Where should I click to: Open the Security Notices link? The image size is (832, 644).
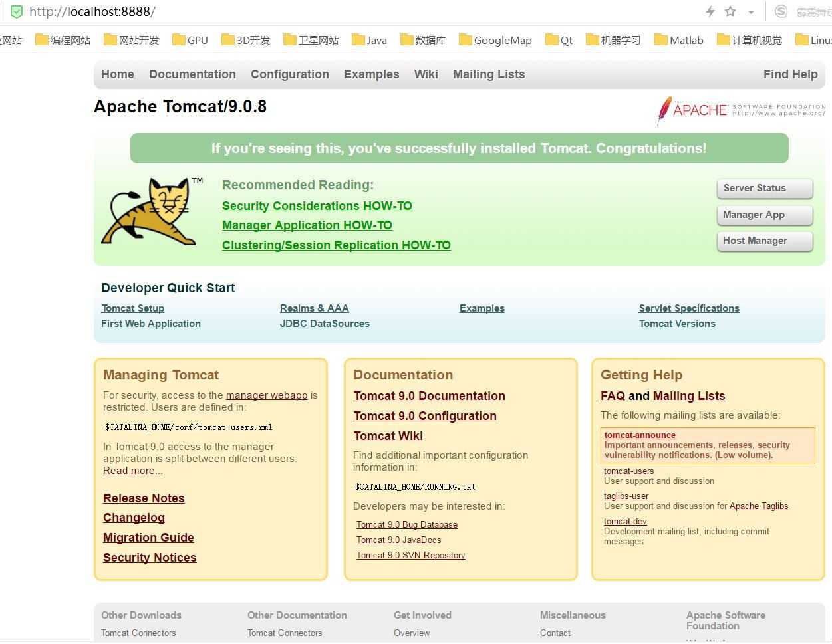pos(150,558)
